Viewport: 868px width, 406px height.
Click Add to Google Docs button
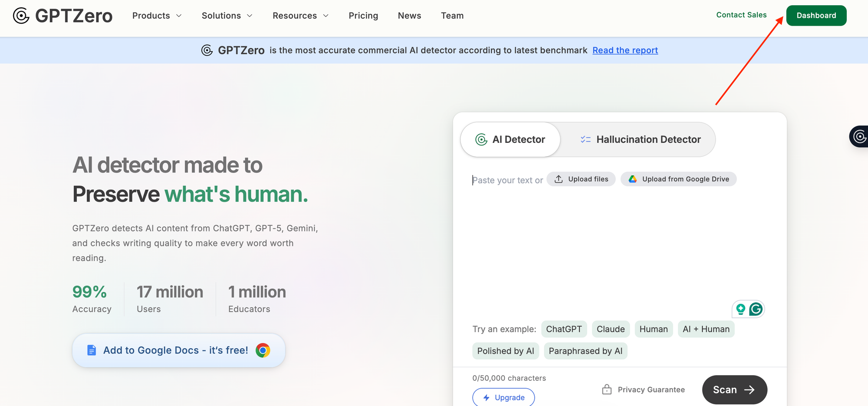pos(179,350)
